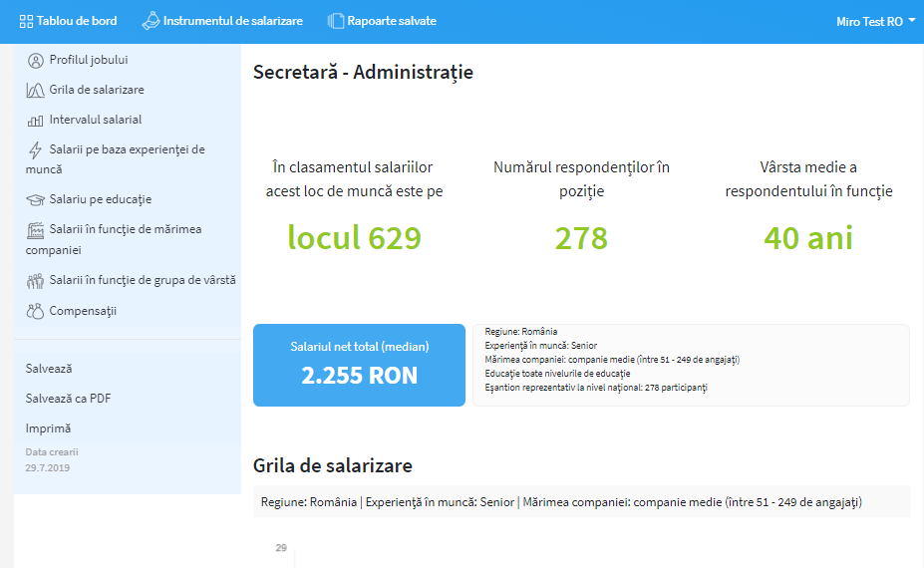Click the filter summary bar under Grila de salarizare
Screen dimensions: 924x568
[582, 502]
